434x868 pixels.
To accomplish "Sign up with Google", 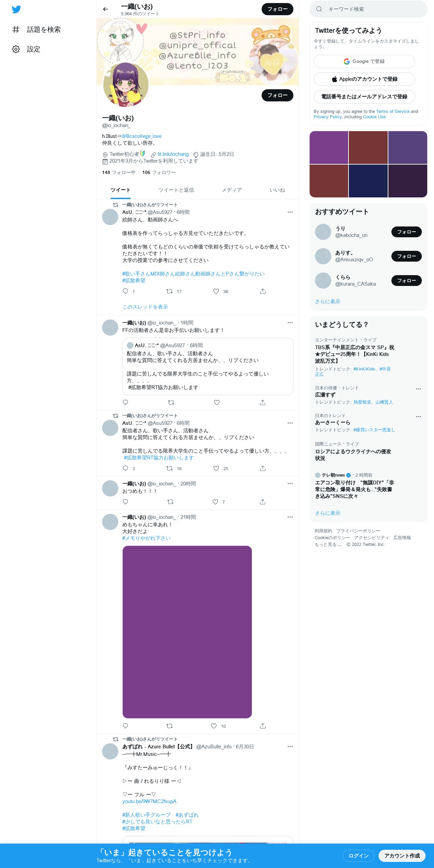I will (364, 62).
